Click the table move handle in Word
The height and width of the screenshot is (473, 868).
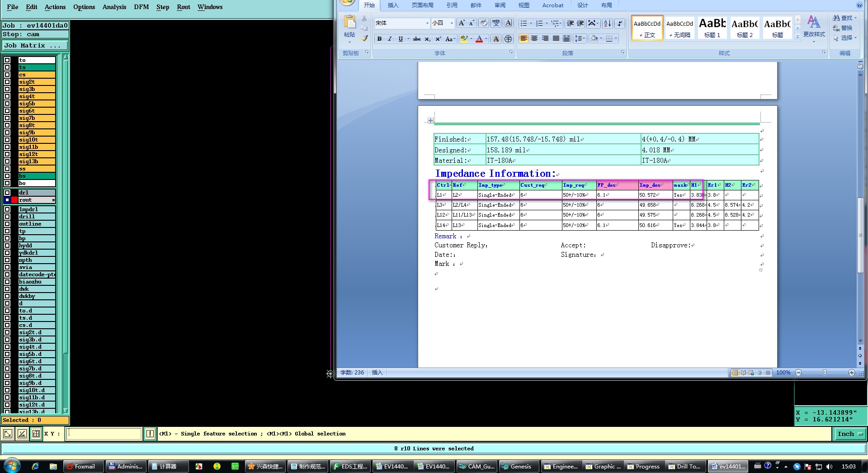(x=430, y=120)
